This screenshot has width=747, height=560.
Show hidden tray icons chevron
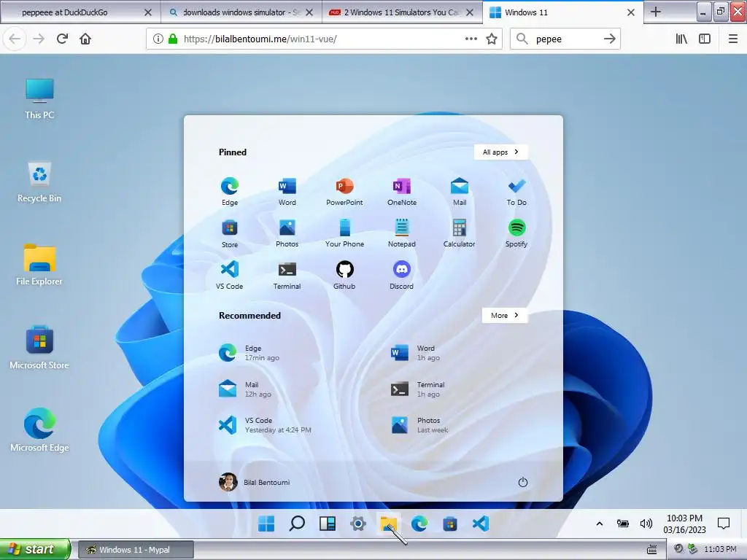(x=600, y=524)
